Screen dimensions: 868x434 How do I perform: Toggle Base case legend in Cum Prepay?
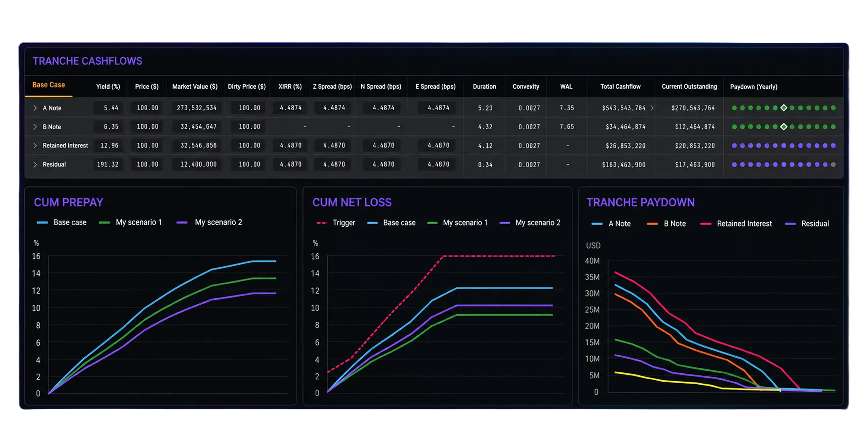coord(62,222)
